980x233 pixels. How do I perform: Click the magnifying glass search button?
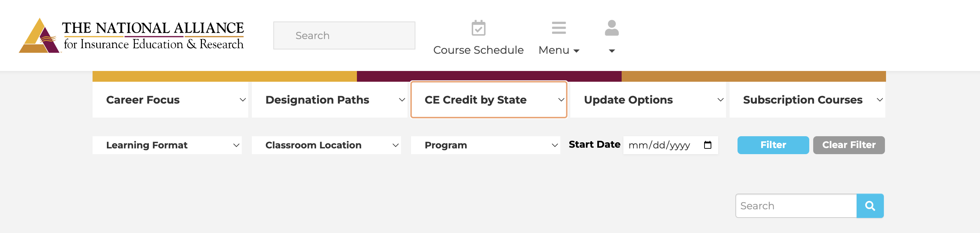click(x=870, y=206)
